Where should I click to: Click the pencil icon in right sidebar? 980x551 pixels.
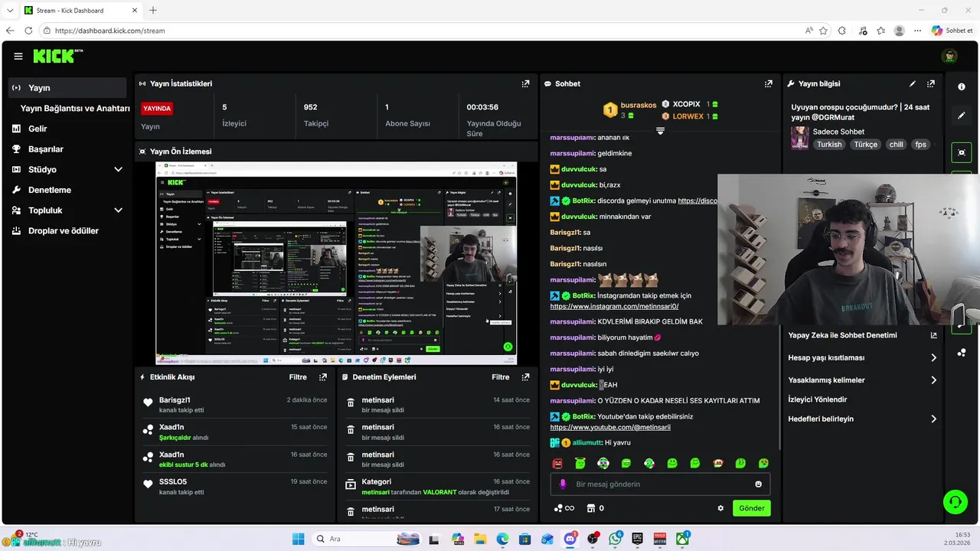point(962,116)
